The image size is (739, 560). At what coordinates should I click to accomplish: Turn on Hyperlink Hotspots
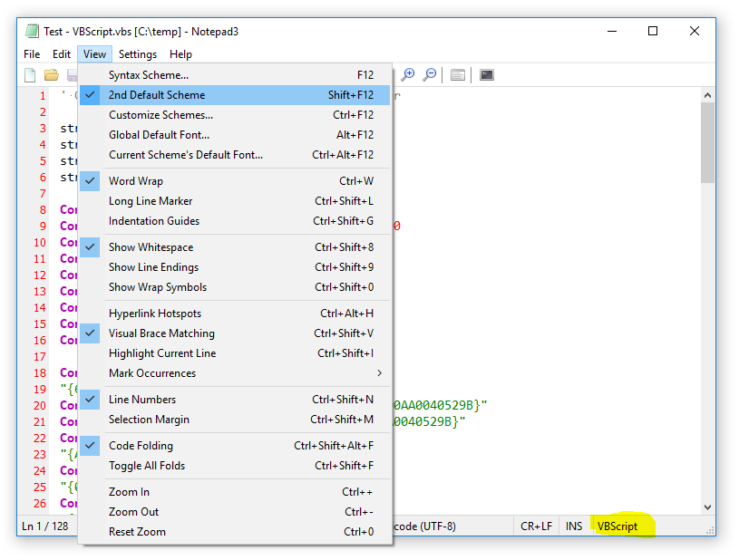pos(235,314)
